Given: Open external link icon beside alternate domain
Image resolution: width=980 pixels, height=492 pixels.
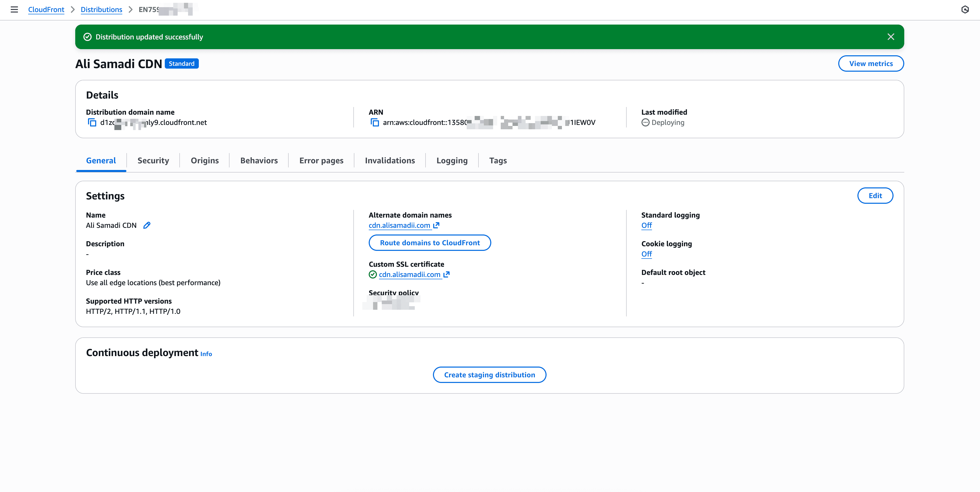Looking at the screenshot, I should tap(436, 225).
